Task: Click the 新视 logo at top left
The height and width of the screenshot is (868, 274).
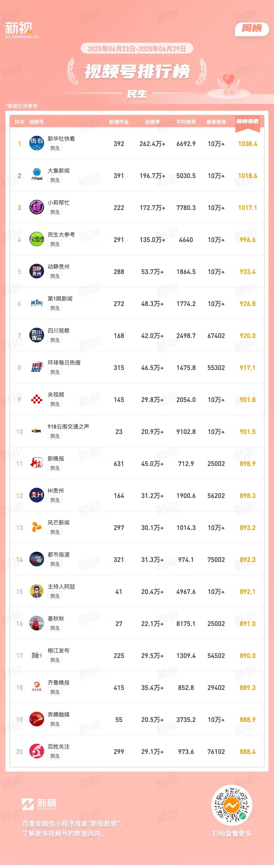Action: click(x=22, y=30)
